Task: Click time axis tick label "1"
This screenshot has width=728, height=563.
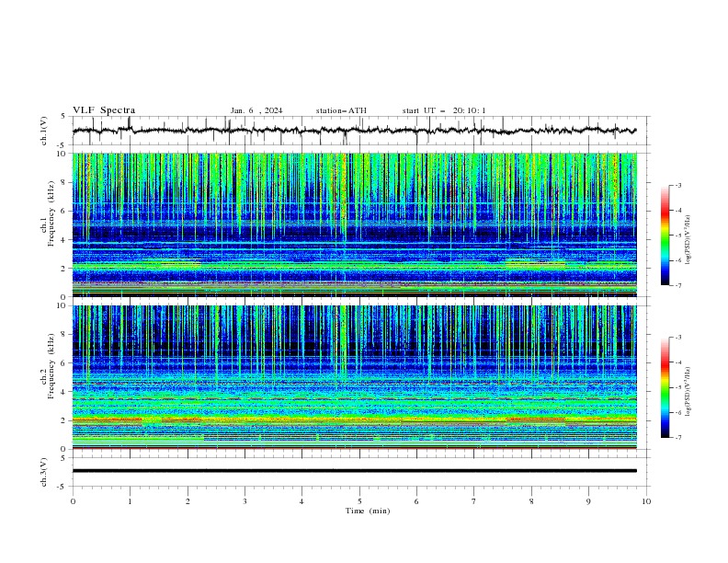Action: click(x=130, y=501)
